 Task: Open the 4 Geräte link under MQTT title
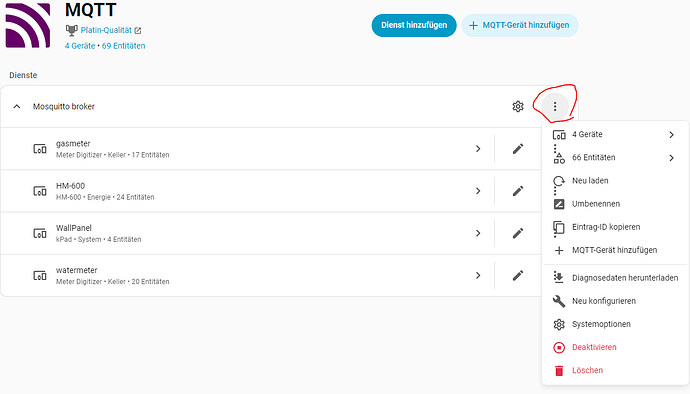pyautogui.click(x=80, y=46)
